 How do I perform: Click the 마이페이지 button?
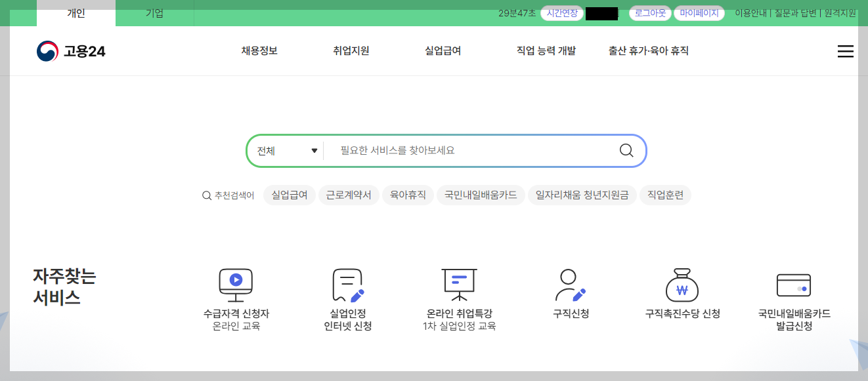tap(699, 12)
